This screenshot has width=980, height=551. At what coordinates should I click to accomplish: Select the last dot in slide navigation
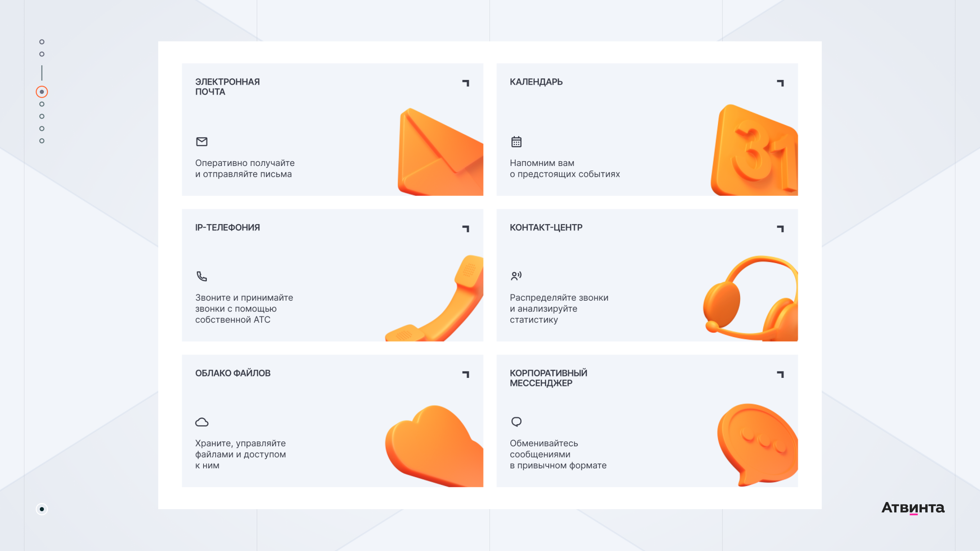pyautogui.click(x=42, y=141)
